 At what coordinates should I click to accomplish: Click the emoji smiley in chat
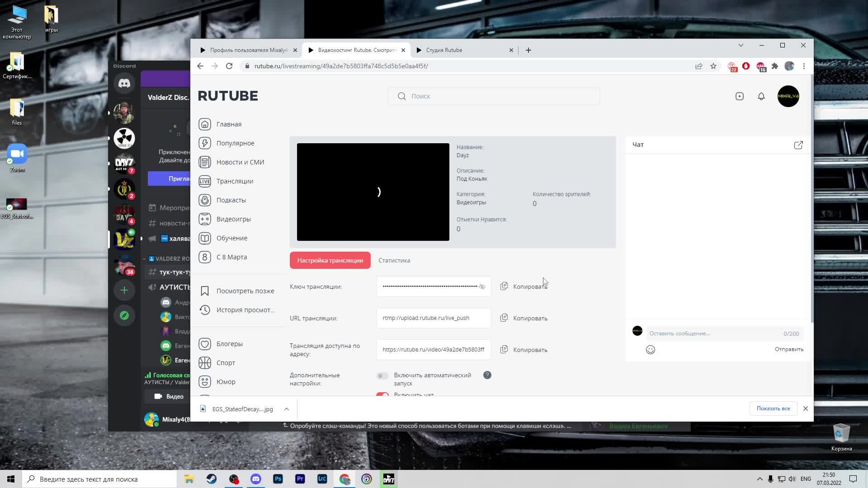coord(651,350)
